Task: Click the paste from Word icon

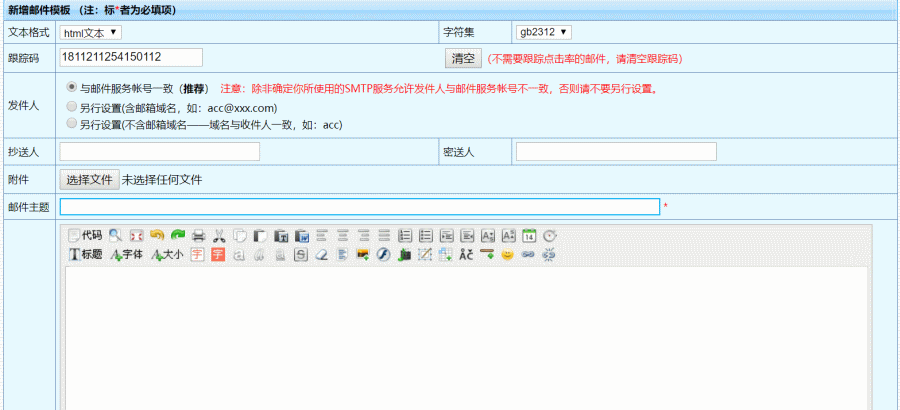Action: (302, 235)
